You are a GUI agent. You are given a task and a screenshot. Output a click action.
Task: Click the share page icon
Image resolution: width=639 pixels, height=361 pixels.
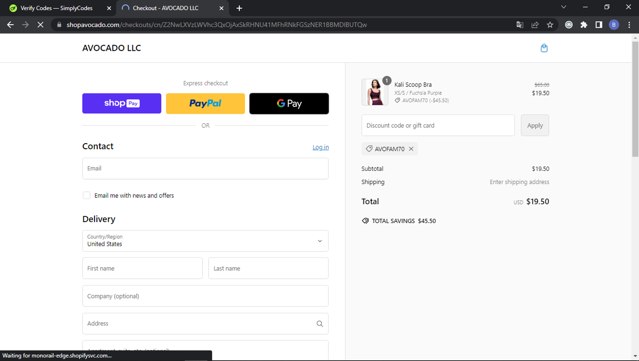(535, 25)
